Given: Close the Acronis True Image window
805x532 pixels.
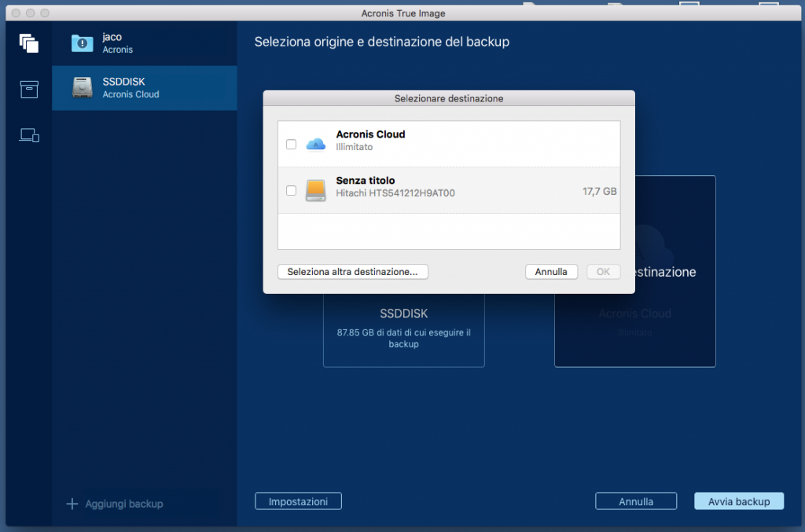Looking at the screenshot, I should 16,13.
